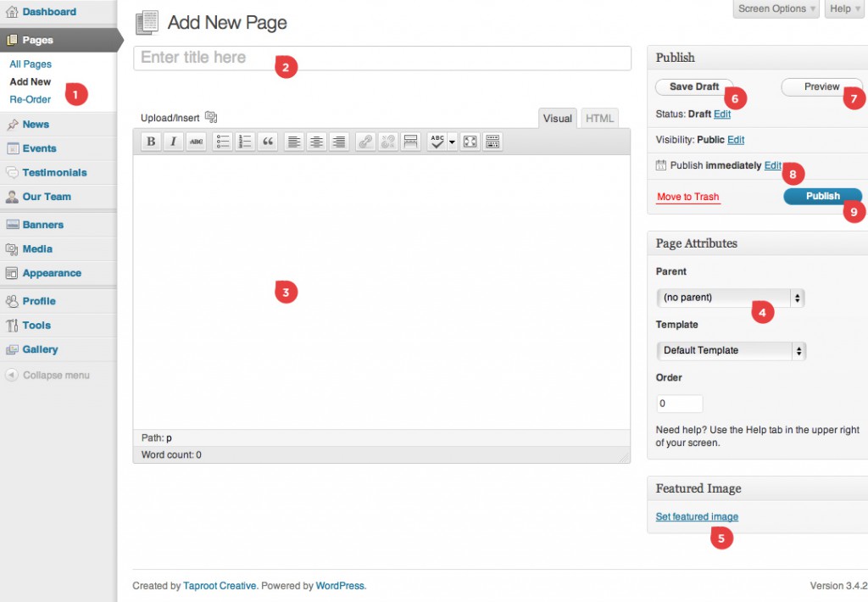Center align the text
Image resolution: width=868 pixels, height=602 pixels.
click(316, 142)
